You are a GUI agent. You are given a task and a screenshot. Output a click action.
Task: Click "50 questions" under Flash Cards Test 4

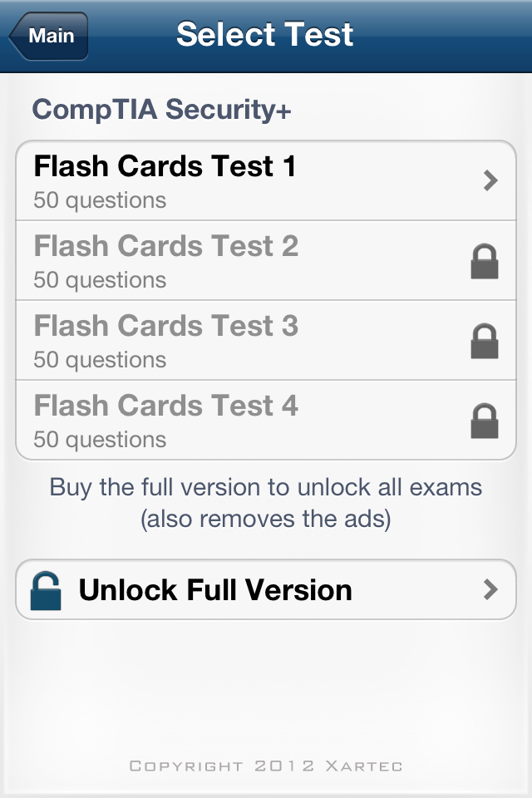(100, 440)
